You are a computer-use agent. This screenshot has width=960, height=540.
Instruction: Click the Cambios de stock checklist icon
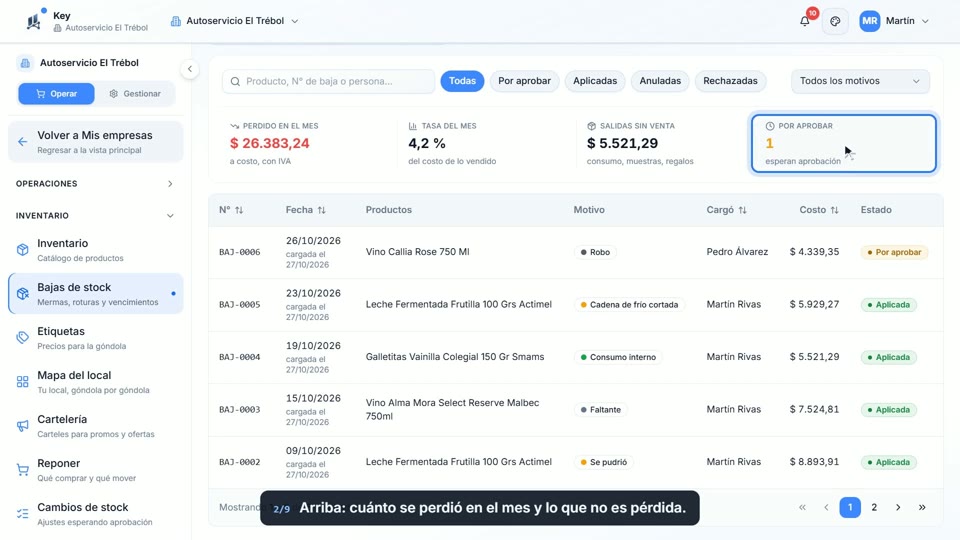pos(23,514)
